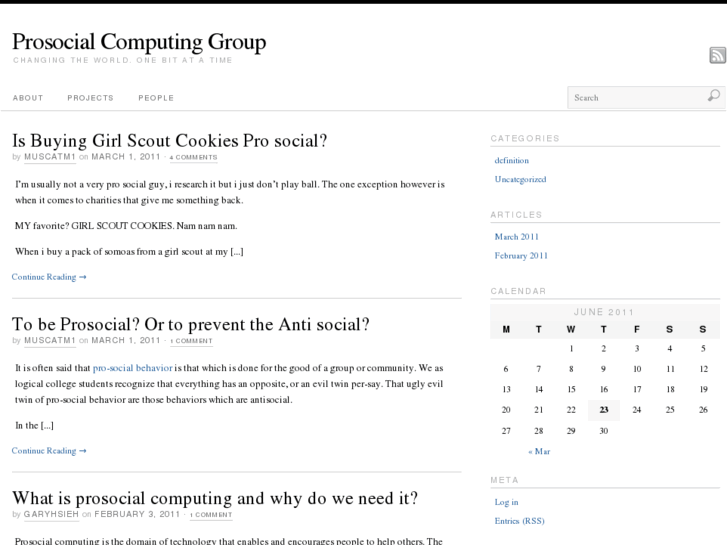Image resolution: width=727 pixels, height=545 pixels.
Task: Click the RSS feed icon
Action: point(717,56)
